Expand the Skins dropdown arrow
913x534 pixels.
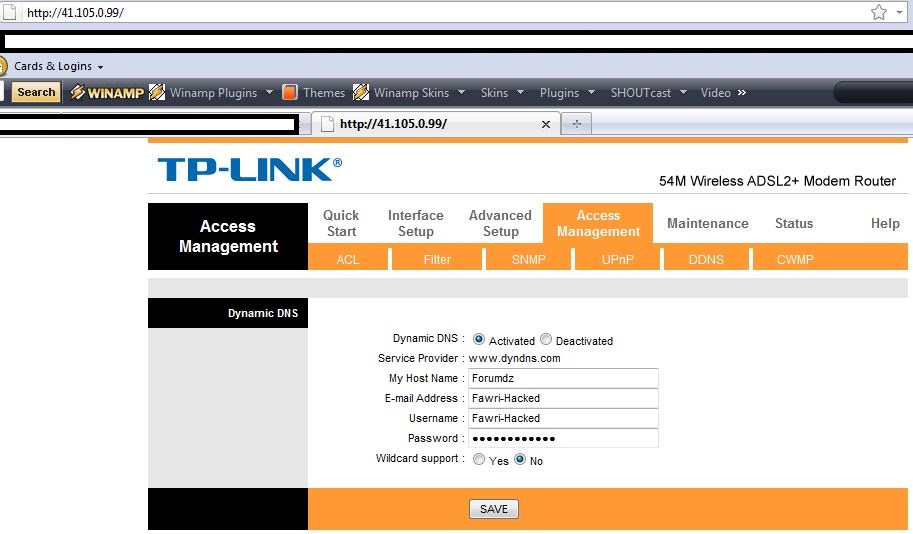tap(521, 92)
